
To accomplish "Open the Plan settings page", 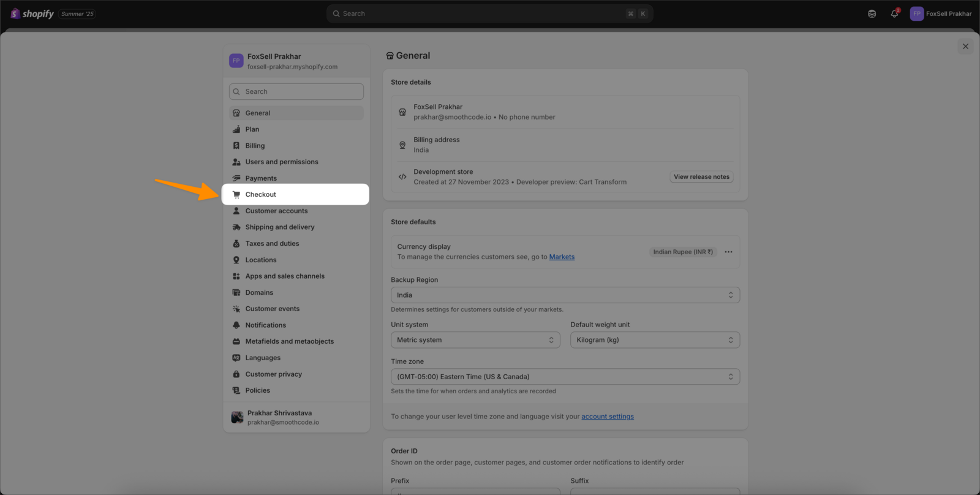I will (296, 129).
